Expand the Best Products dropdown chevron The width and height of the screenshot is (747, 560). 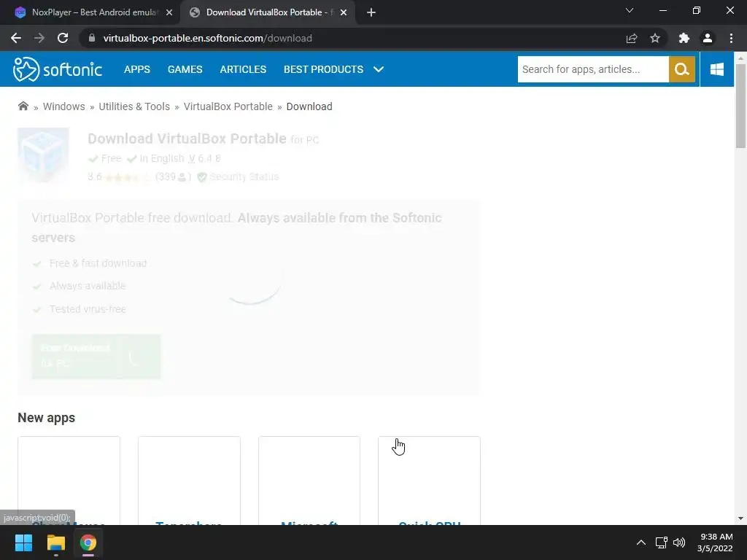pos(379,69)
